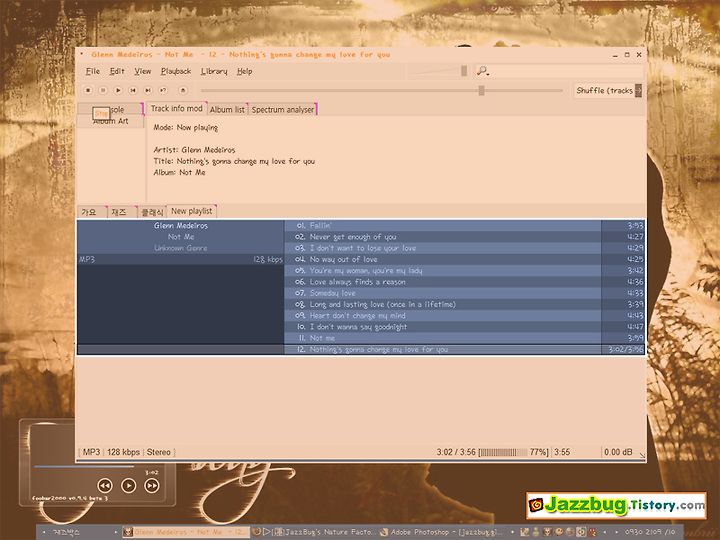Switch to the New playlist tab

(191, 211)
